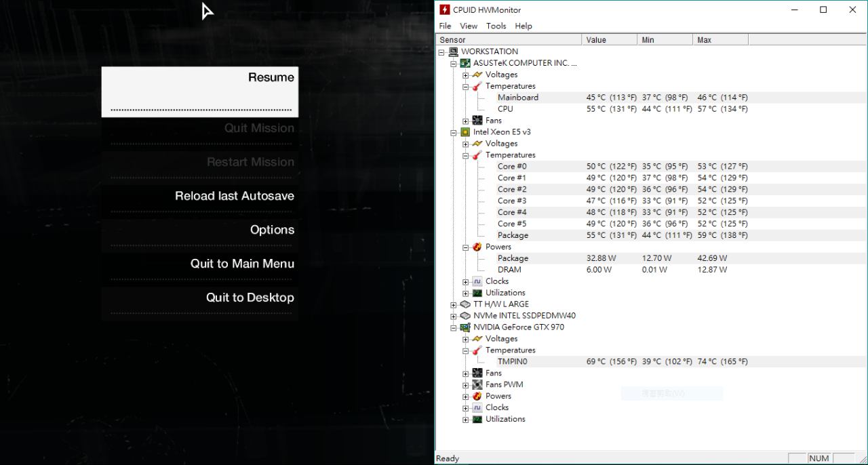Viewport: 868px width, 465px height.
Task: Expand Fans under ASUSTeK
Action: click(x=466, y=121)
